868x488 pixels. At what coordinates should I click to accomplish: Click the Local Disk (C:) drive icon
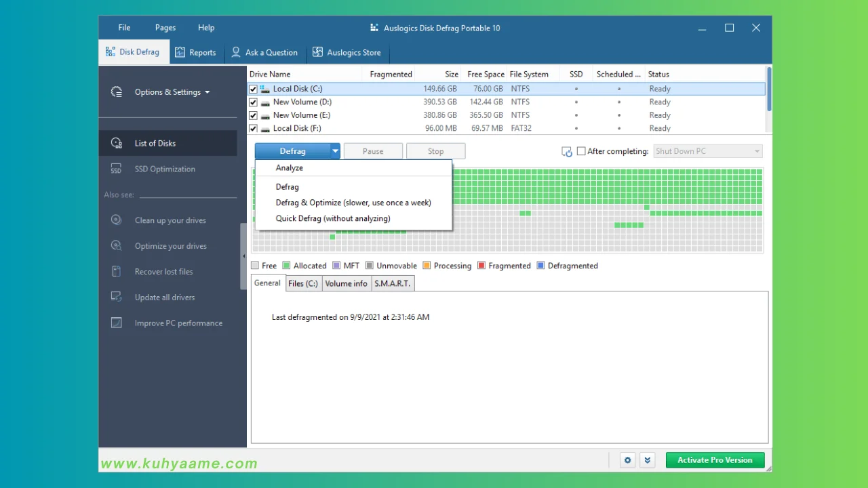[x=265, y=89]
